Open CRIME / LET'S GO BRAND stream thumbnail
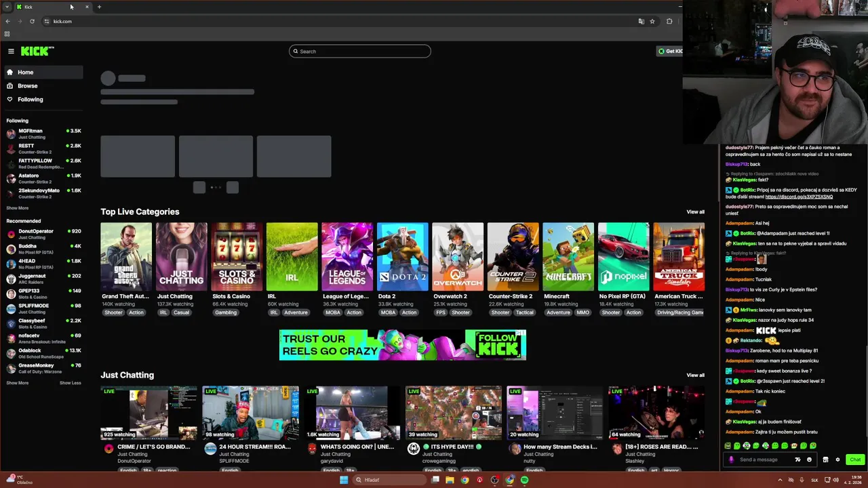This screenshot has height=488, width=868. pyautogui.click(x=149, y=413)
